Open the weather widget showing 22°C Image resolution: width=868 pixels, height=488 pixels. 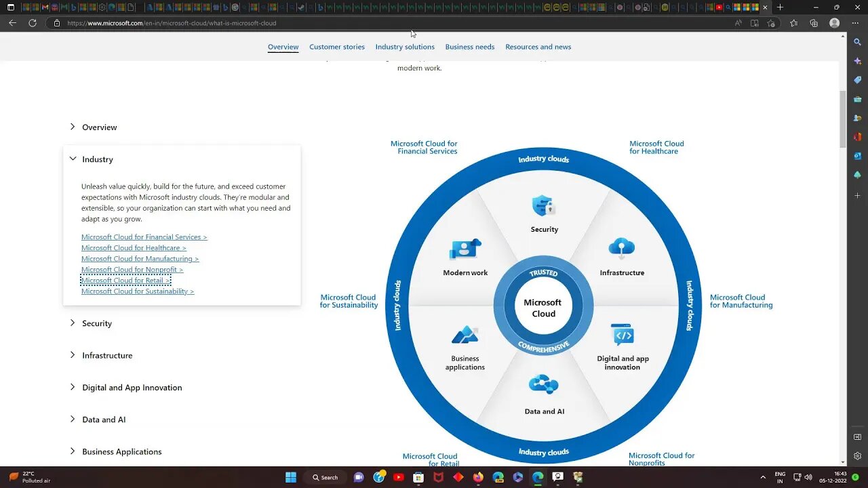[x=30, y=477]
